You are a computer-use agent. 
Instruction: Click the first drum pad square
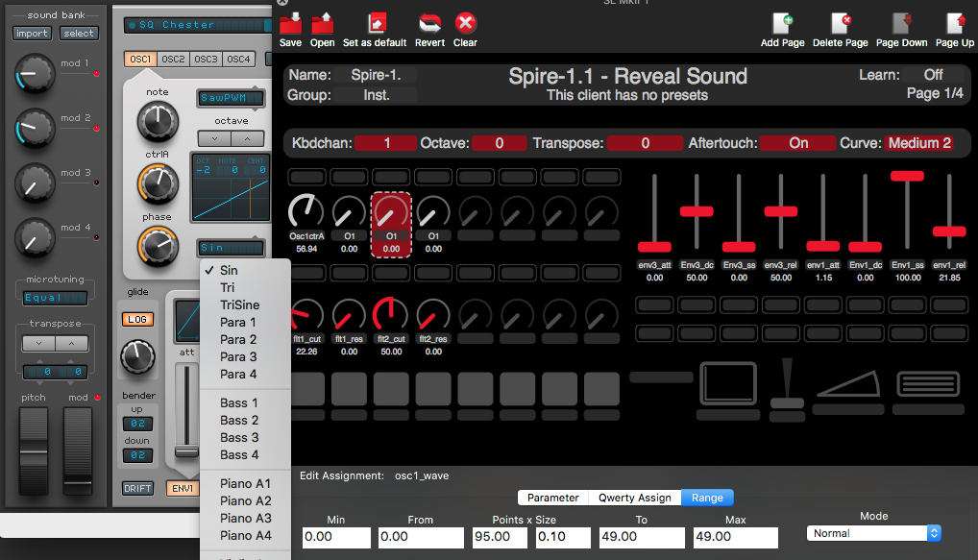(x=308, y=389)
